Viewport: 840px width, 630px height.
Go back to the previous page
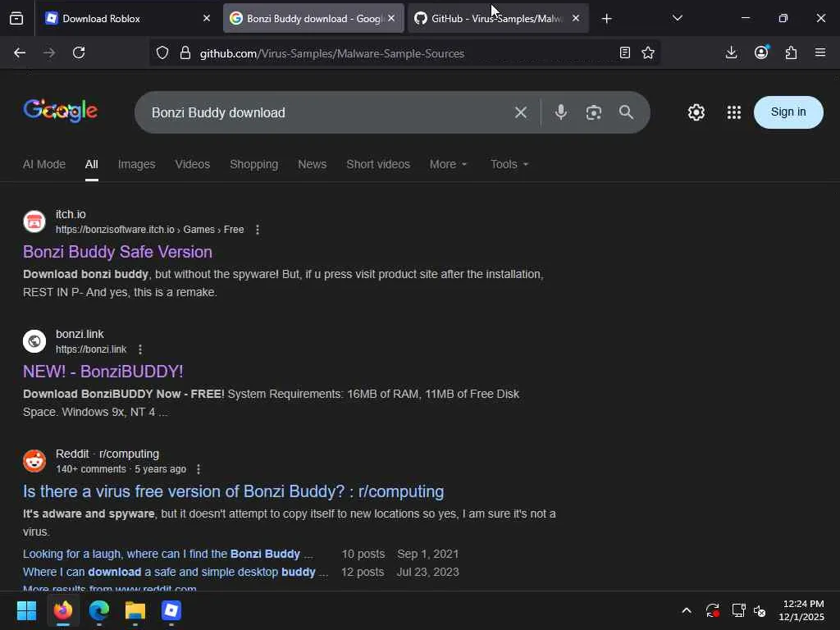(20, 52)
